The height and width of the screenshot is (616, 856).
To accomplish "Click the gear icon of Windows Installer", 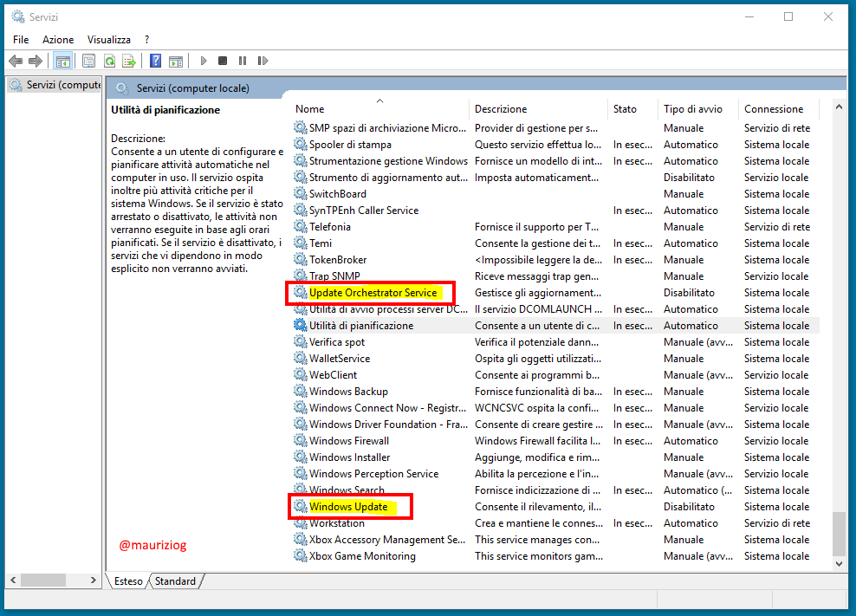I will coord(301,456).
